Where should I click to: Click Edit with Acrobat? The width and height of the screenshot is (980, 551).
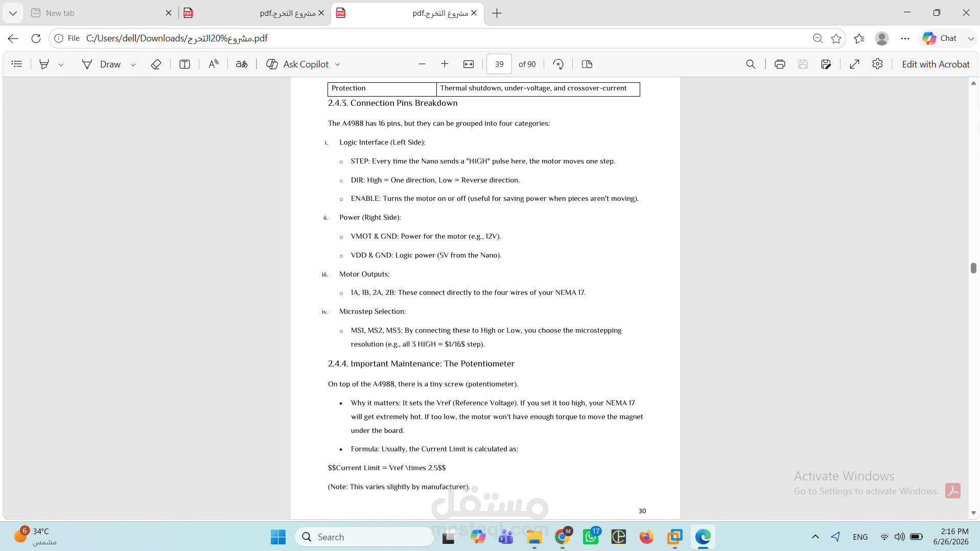936,64
